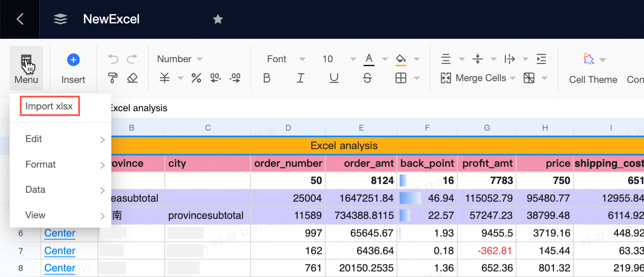Expand the freeze panes dropdown arrow

(545, 79)
